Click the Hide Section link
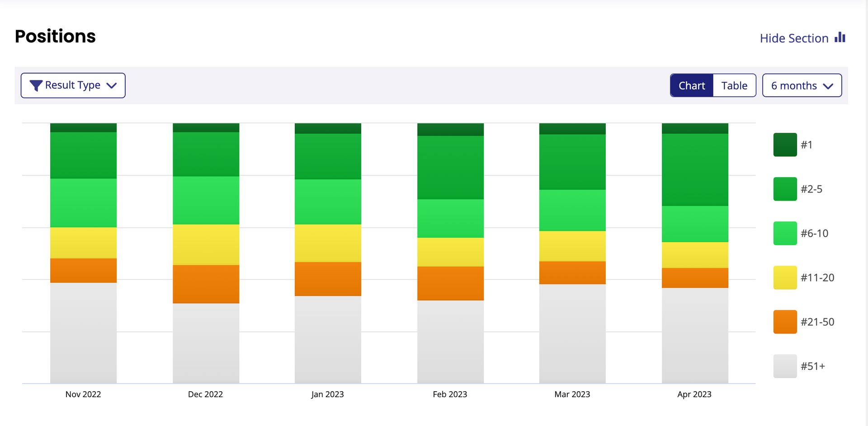This screenshot has height=426, width=868. (794, 38)
